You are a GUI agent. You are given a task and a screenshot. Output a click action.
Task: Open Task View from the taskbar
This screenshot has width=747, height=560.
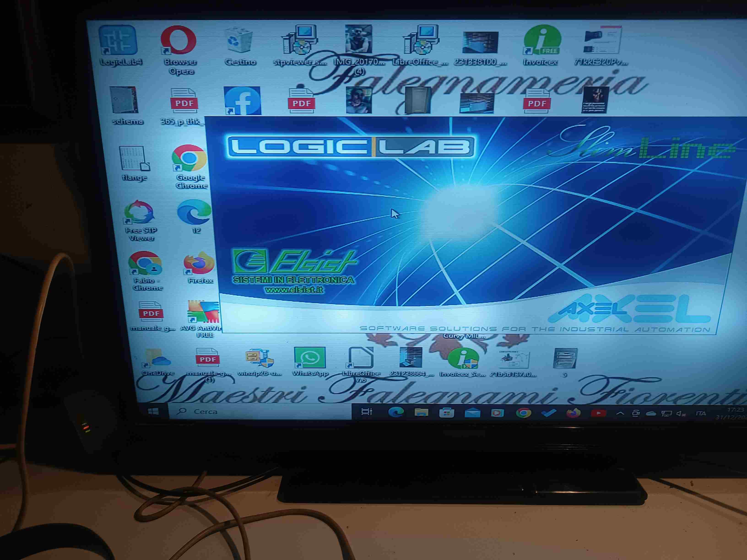(366, 412)
